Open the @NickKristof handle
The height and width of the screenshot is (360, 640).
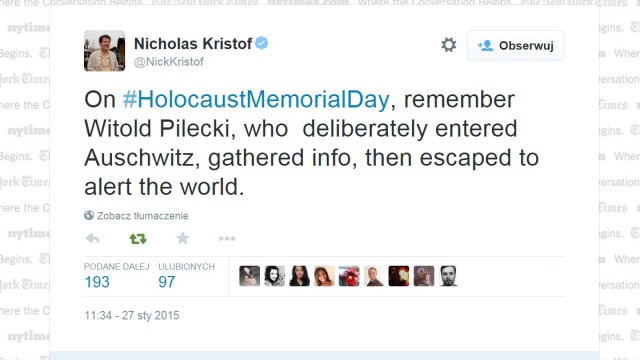(x=169, y=62)
